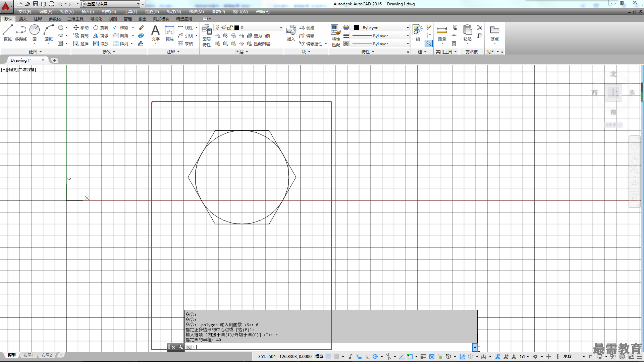644x362 pixels.
Task: Click the 表格 (Table) tool
Action: coord(185,44)
